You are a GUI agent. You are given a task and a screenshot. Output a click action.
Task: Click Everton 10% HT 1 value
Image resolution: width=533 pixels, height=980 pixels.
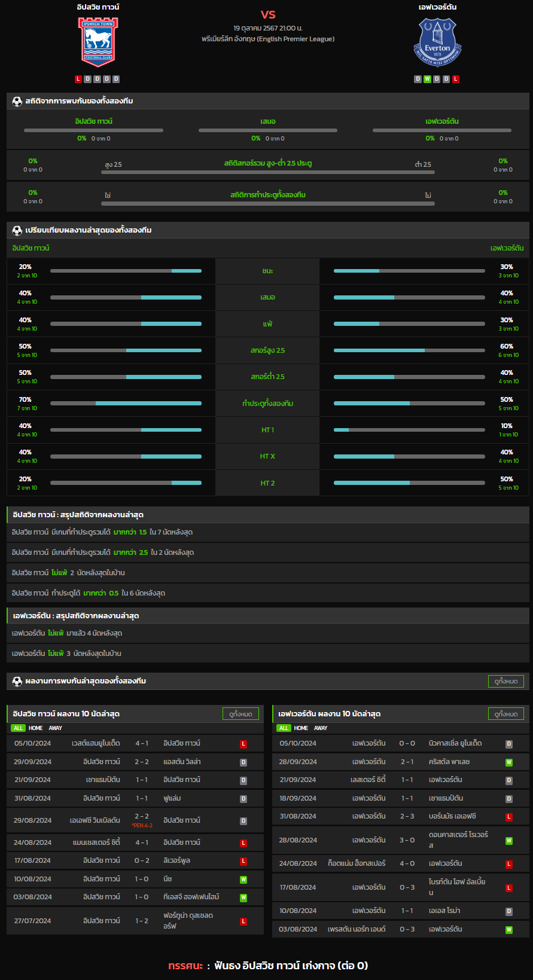507,426
